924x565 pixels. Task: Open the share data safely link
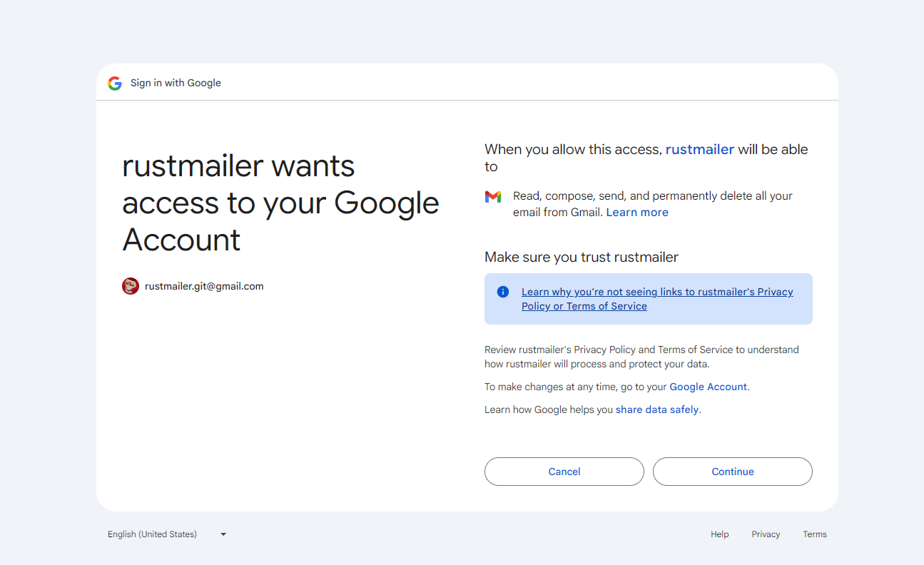tap(657, 409)
